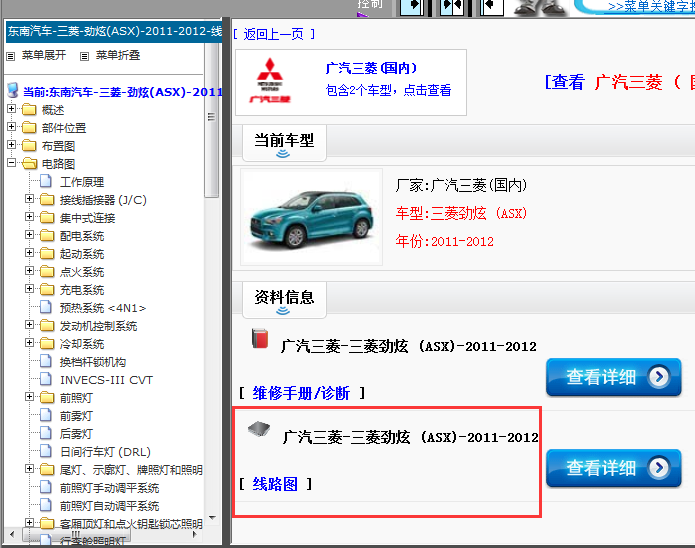
Task: Click the 查看 广汽三菱 link at right
Action: point(620,82)
